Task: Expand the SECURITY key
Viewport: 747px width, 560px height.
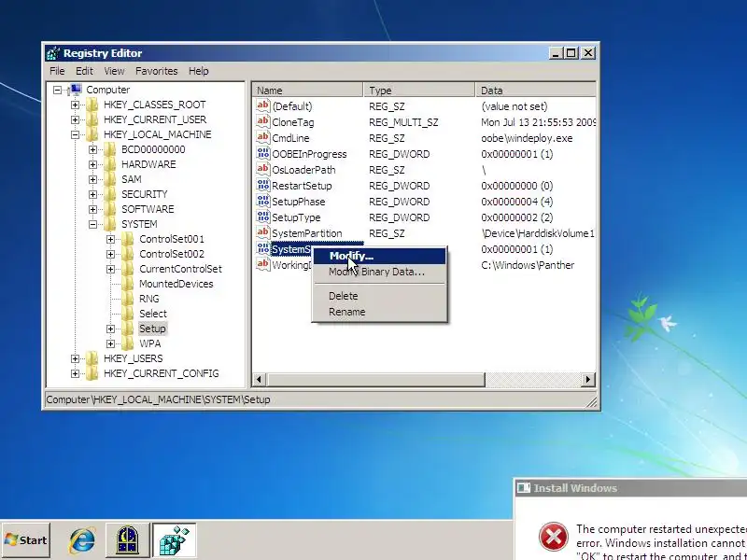Action: tap(92, 194)
